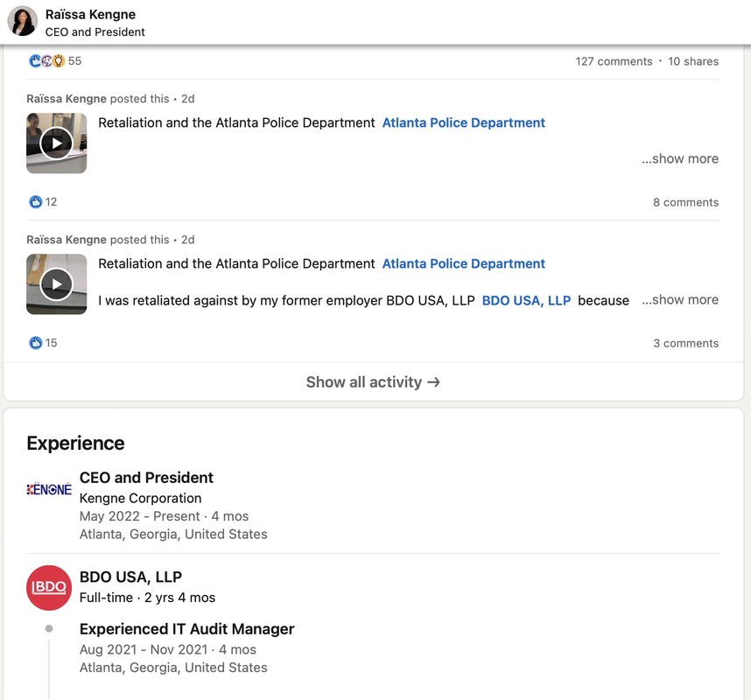Expand second post's show more beside 'because'
This screenshot has width=751, height=700.
tap(680, 300)
